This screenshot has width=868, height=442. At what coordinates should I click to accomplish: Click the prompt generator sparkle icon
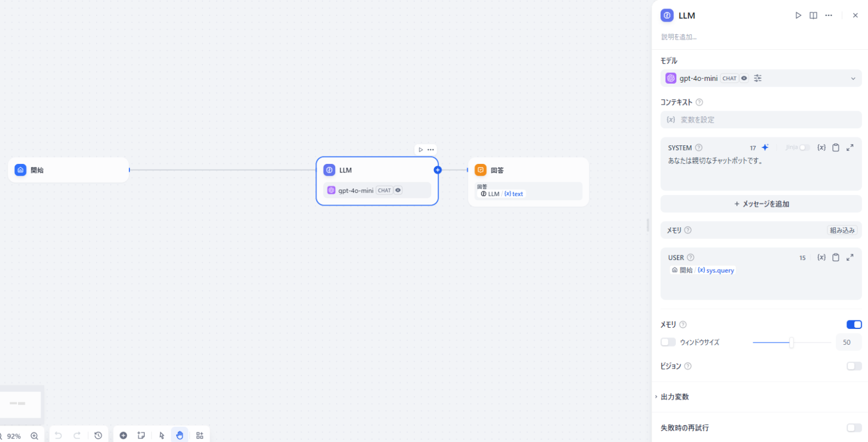[x=765, y=148]
